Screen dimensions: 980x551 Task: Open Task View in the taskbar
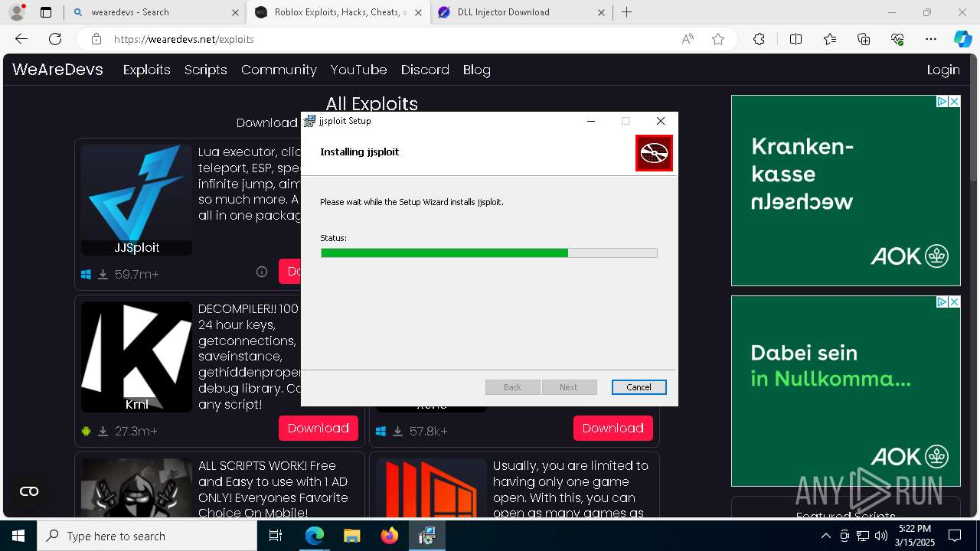point(276,536)
